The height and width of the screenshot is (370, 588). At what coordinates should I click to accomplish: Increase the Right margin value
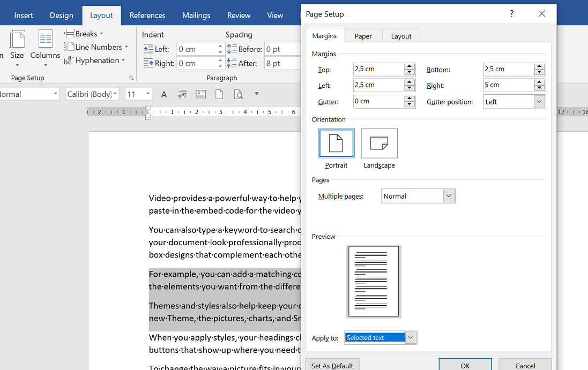click(x=539, y=82)
